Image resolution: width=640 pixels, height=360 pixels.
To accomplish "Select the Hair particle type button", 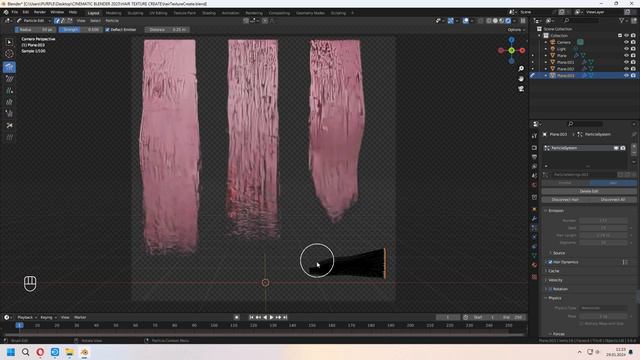I will click(x=612, y=183).
